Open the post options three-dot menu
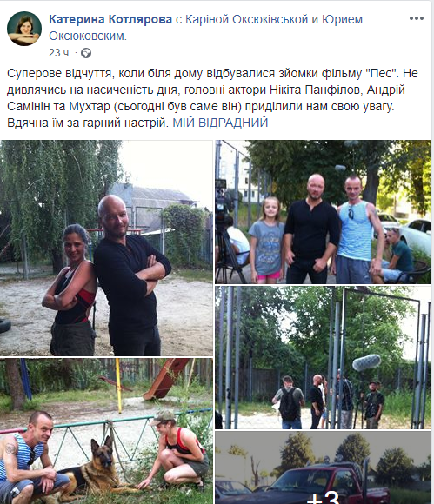The width and height of the screenshot is (434, 504). pos(416,18)
